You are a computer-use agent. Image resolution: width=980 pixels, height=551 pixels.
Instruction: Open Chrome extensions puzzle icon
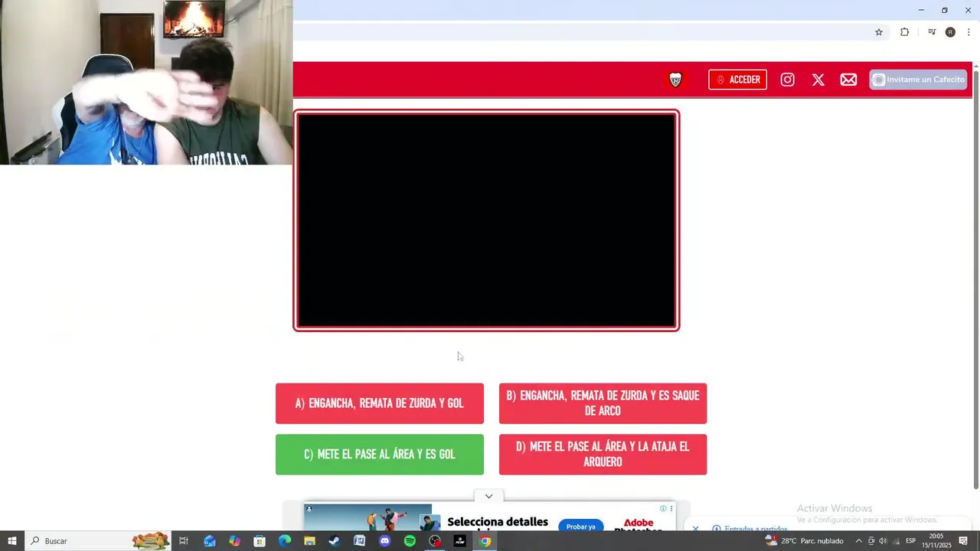click(x=904, y=32)
